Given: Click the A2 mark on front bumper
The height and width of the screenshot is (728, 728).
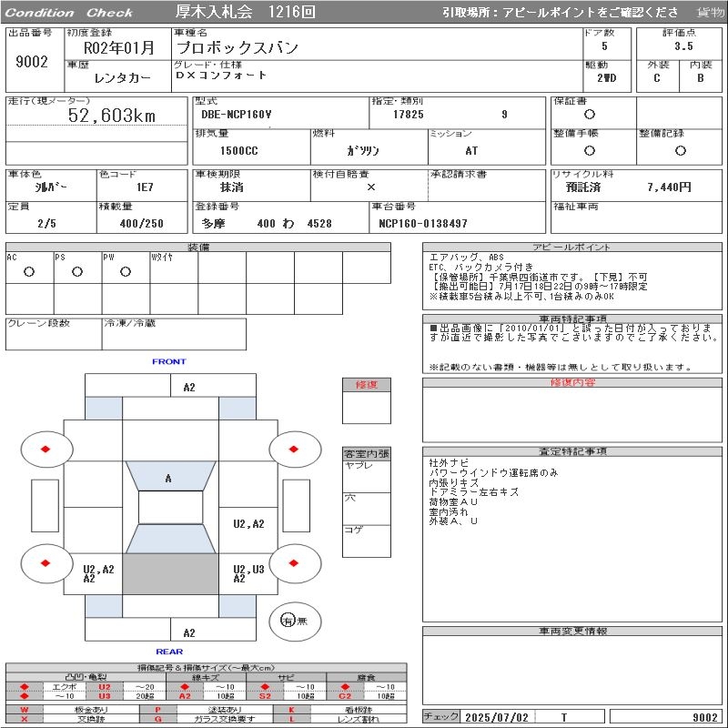Looking at the screenshot, I should [x=189, y=388].
